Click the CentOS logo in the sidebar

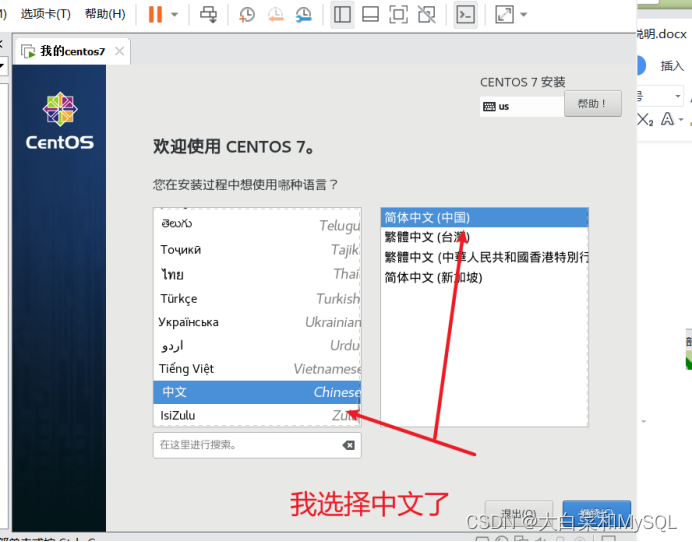[x=60, y=121]
